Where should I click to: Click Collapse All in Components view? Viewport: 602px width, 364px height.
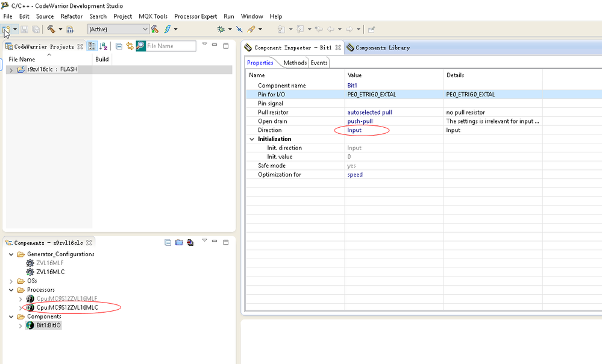tap(168, 243)
